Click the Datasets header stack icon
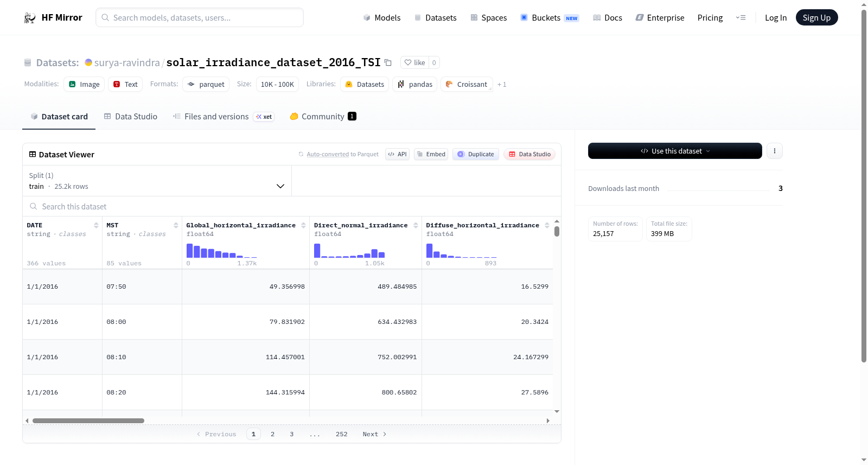The height and width of the screenshot is (465, 868). [28, 62]
